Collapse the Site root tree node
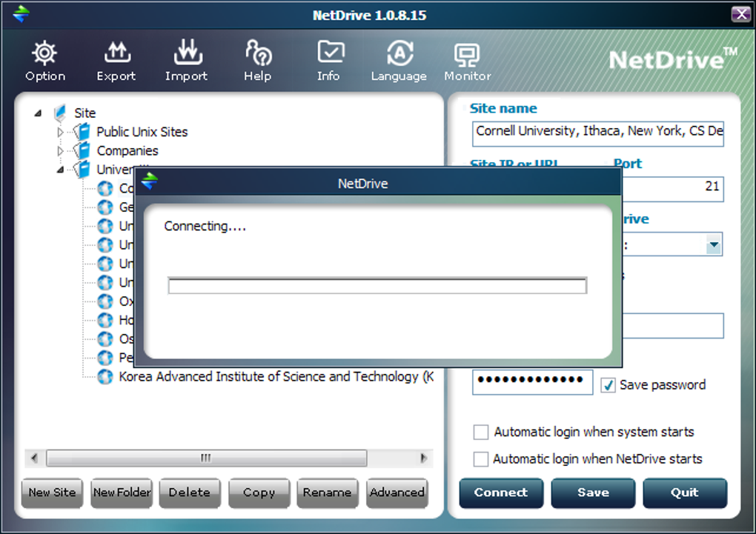 38,113
